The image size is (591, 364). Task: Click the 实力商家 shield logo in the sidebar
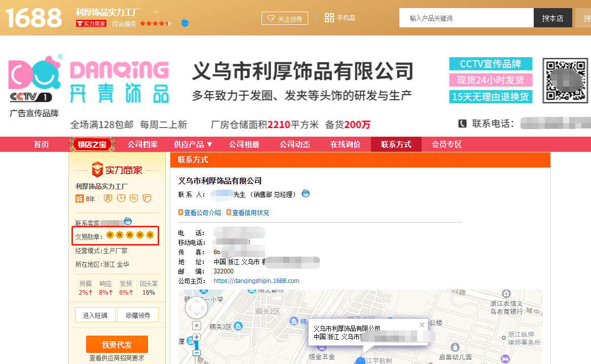click(x=98, y=170)
